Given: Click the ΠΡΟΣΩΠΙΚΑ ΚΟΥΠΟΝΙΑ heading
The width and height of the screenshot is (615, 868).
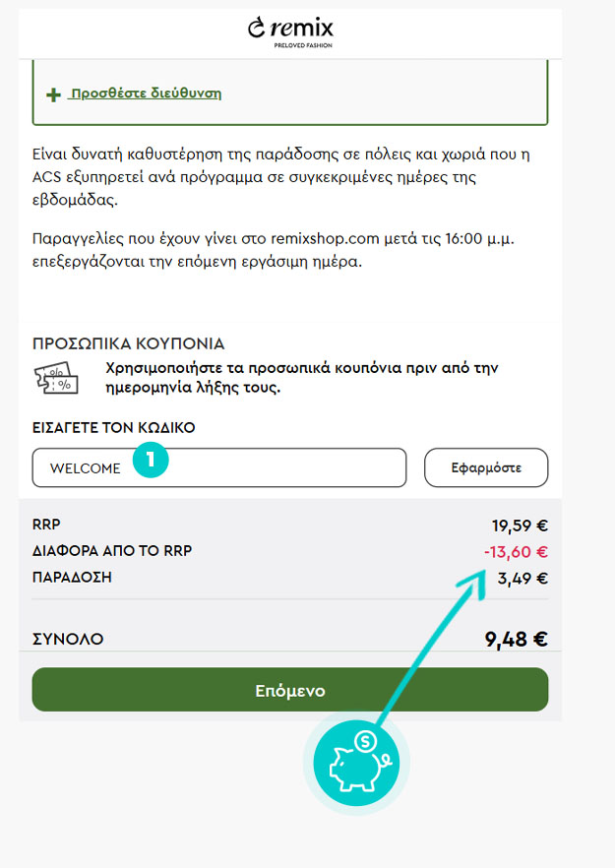Looking at the screenshot, I should tap(129, 343).
